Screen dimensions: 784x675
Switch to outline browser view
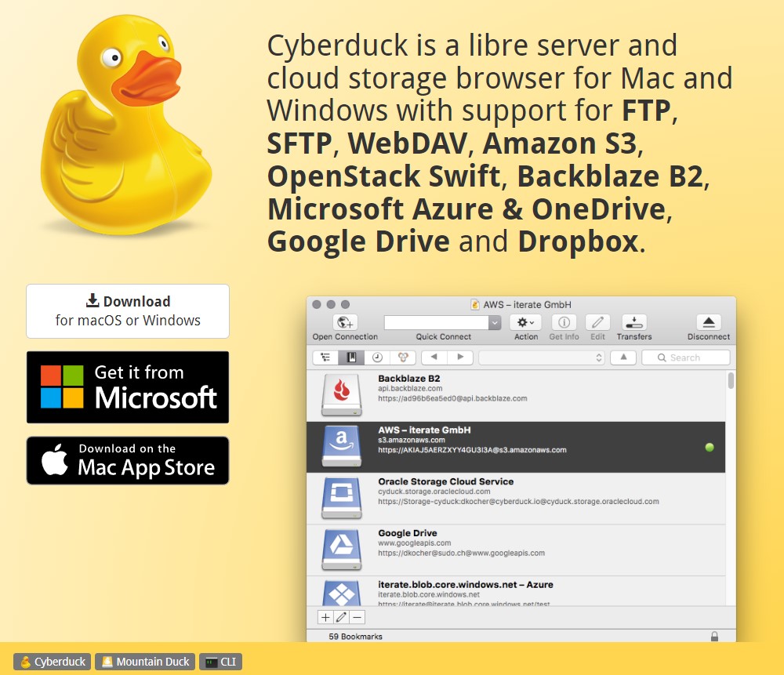[x=325, y=357]
